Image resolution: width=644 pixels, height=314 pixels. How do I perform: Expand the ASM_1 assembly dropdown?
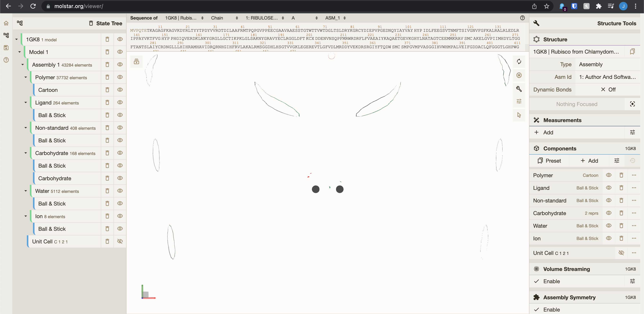click(335, 18)
